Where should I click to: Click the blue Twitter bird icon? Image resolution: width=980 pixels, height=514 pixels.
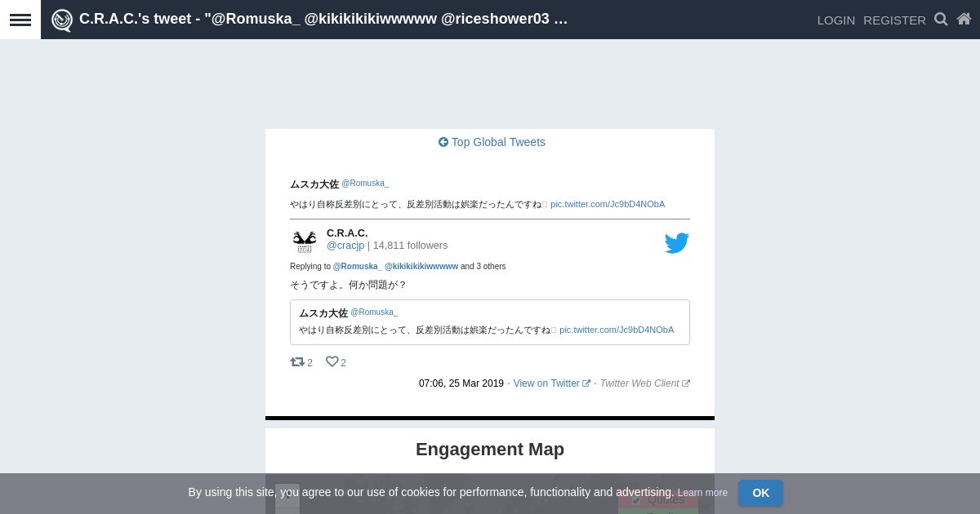coord(677,243)
